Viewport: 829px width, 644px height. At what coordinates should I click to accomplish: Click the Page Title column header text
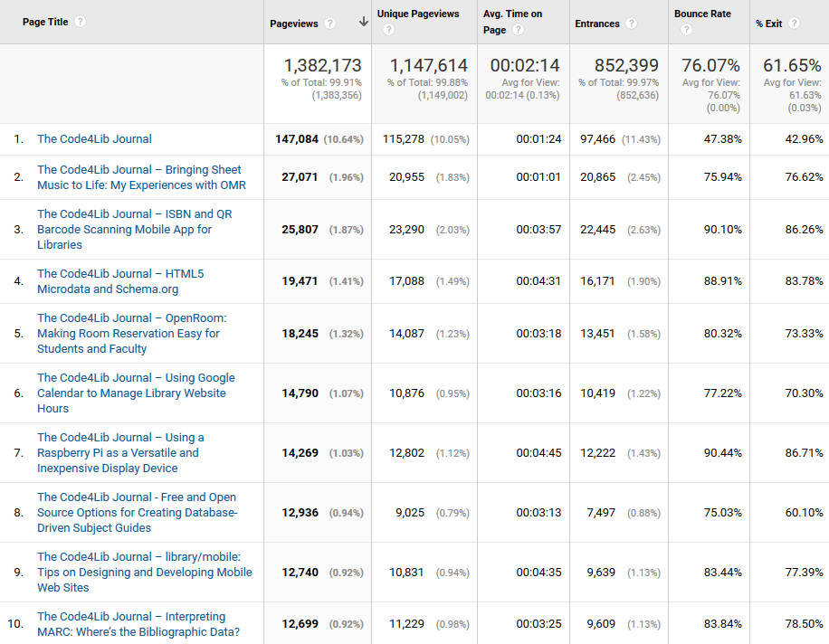[46, 22]
